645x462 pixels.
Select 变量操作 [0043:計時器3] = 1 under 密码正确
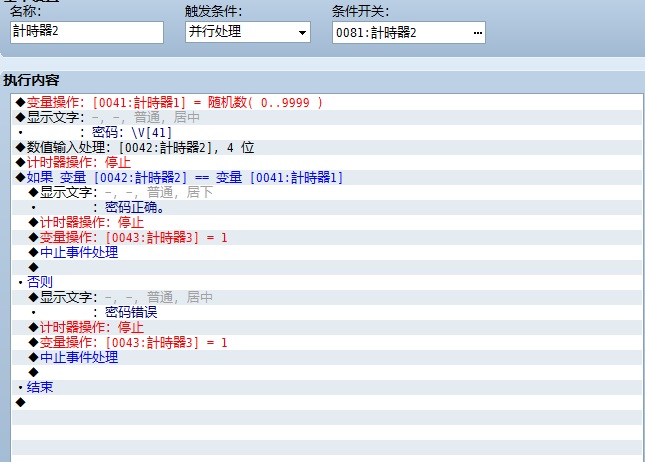click(327, 237)
